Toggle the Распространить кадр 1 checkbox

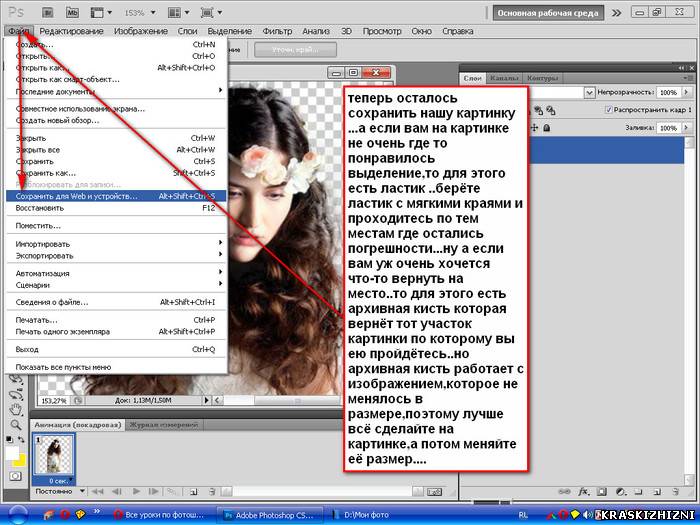pyautogui.click(x=608, y=110)
